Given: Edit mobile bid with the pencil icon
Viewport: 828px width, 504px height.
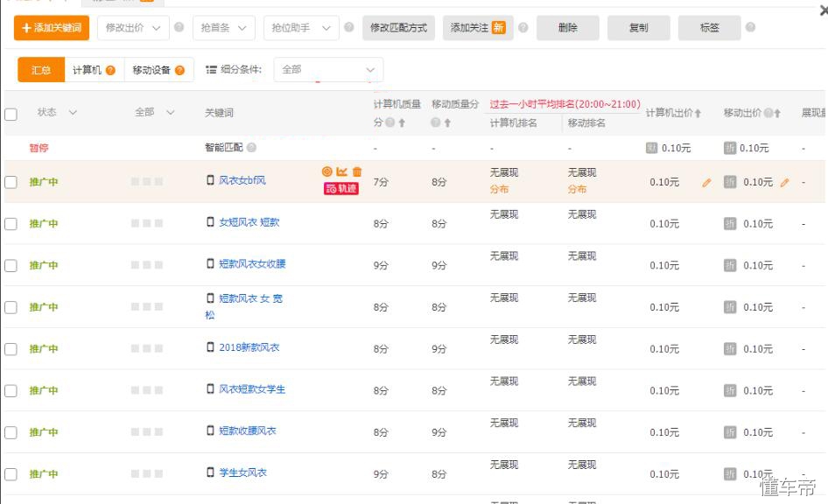Looking at the screenshot, I should pyautogui.click(x=785, y=182).
